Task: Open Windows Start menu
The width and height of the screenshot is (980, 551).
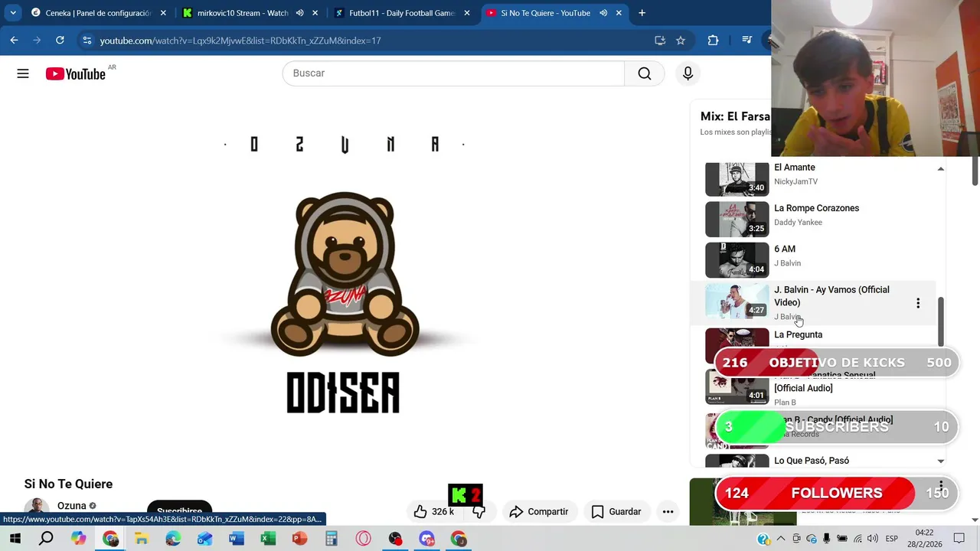Action: (15, 539)
